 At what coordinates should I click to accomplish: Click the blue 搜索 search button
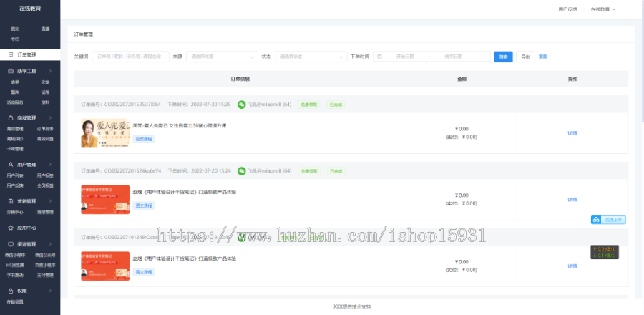(x=503, y=57)
